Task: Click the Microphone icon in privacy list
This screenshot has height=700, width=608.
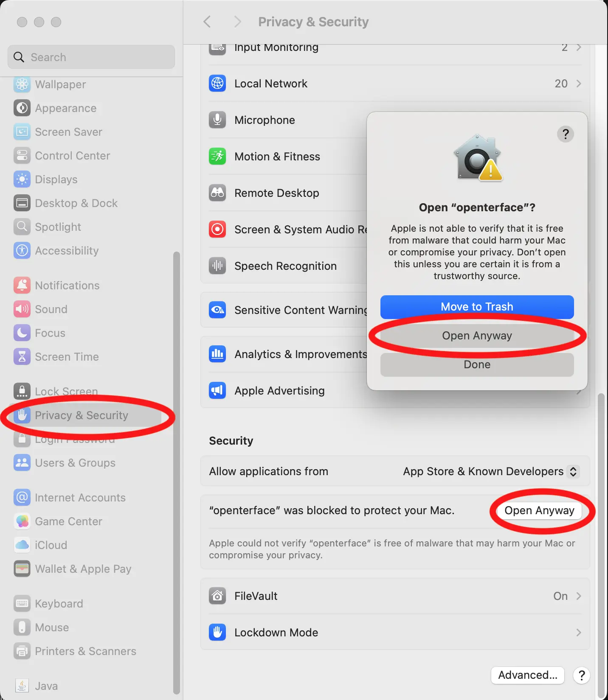Action: pos(217,120)
